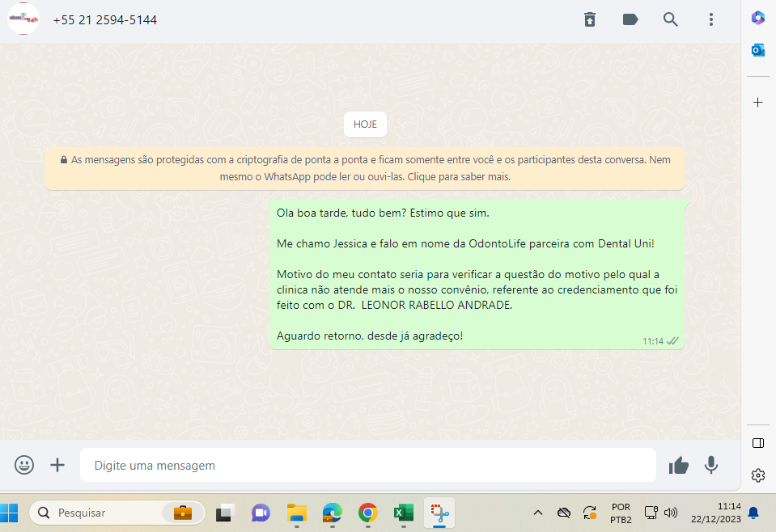Open contact info for +55 21 2594-5144
Screen dimensions: 776x532
(105, 19)
